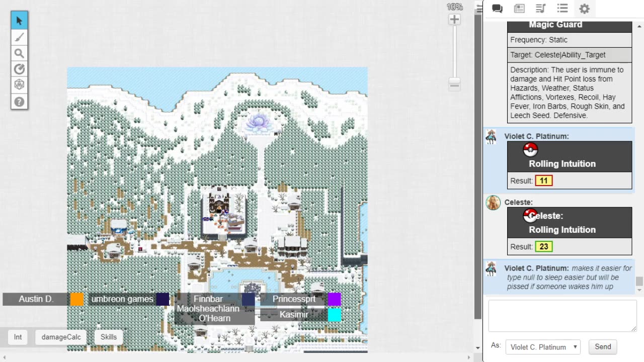Switch to the Collections list tab
Screen dimensions: 644x362
coord(562,9)
